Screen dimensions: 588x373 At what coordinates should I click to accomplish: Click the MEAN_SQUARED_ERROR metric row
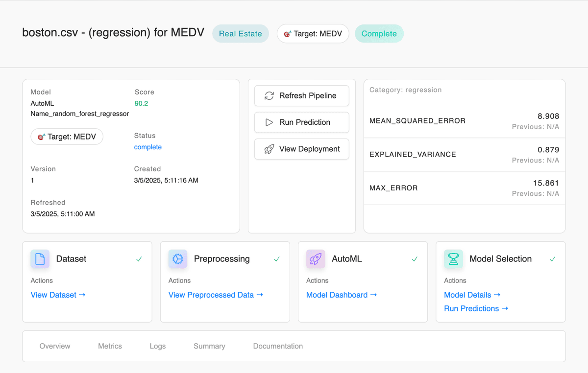pyautogui.click(x=465, y=121)
